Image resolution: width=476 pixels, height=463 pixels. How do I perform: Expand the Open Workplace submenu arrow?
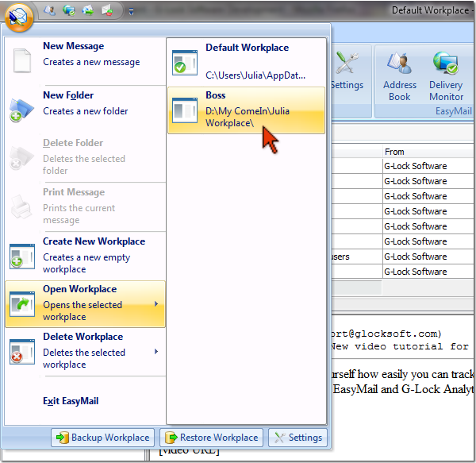156,304
